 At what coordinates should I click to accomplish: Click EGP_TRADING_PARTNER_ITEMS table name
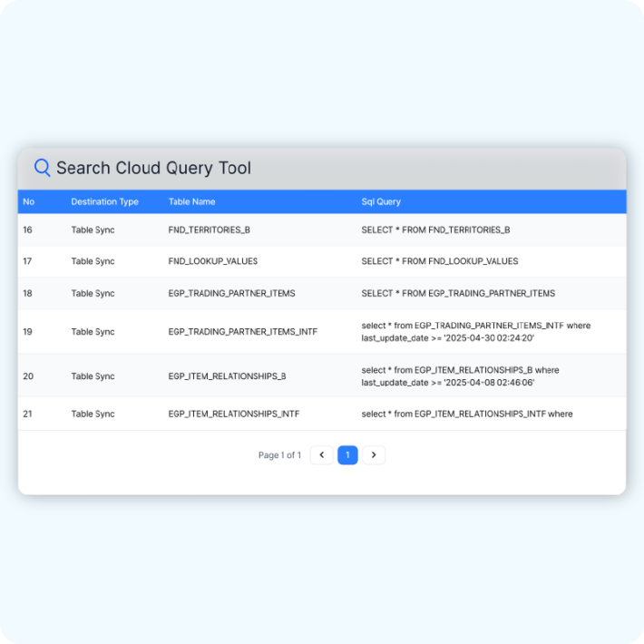[x=231, y=293]
